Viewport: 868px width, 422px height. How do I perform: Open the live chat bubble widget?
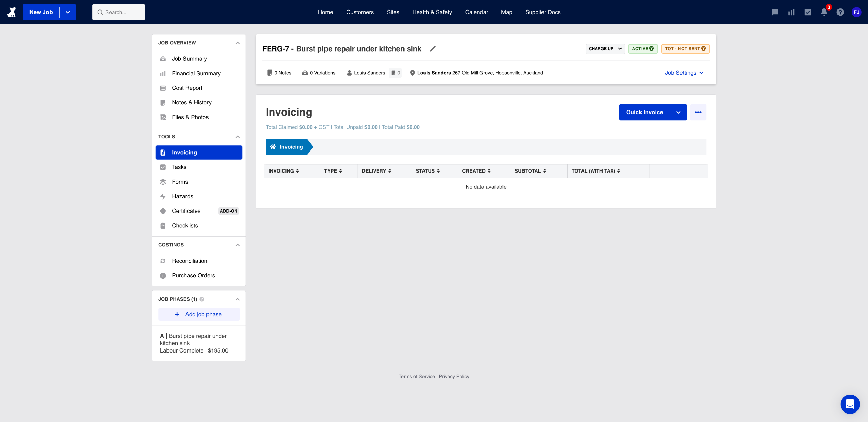[x=850, y=404]
